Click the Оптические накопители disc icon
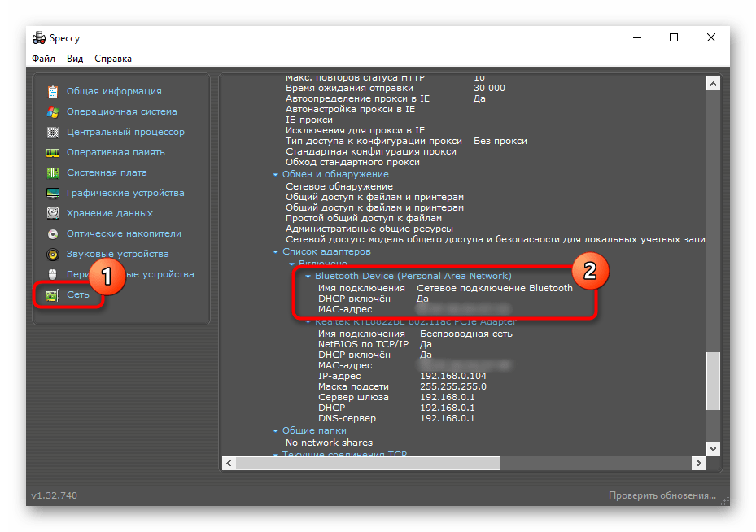 point(53,233)
